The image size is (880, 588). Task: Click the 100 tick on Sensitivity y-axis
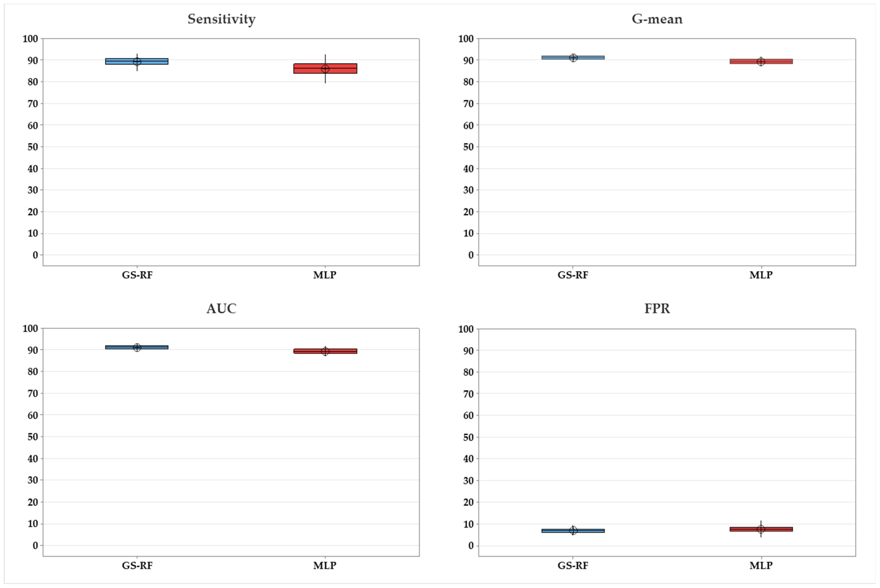30,39
